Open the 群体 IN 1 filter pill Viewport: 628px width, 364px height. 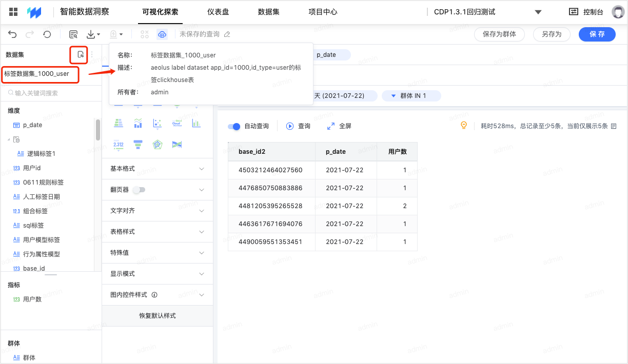(x=411, y=96)
